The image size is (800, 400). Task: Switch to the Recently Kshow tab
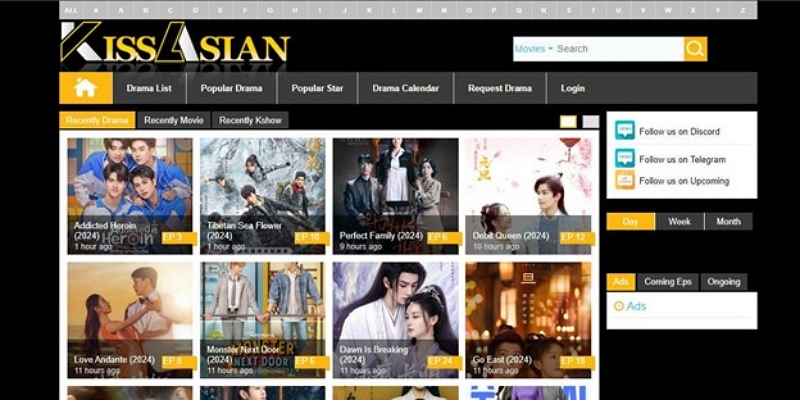coord(250,120)
